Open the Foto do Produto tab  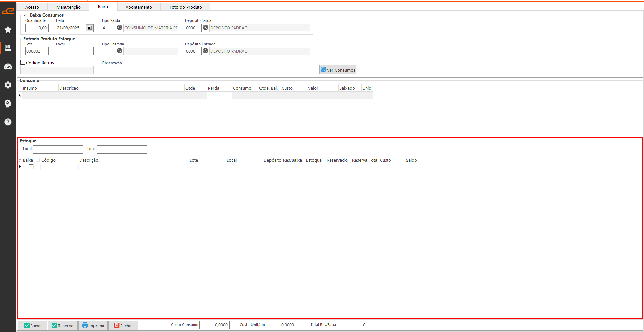coord(185,7)
